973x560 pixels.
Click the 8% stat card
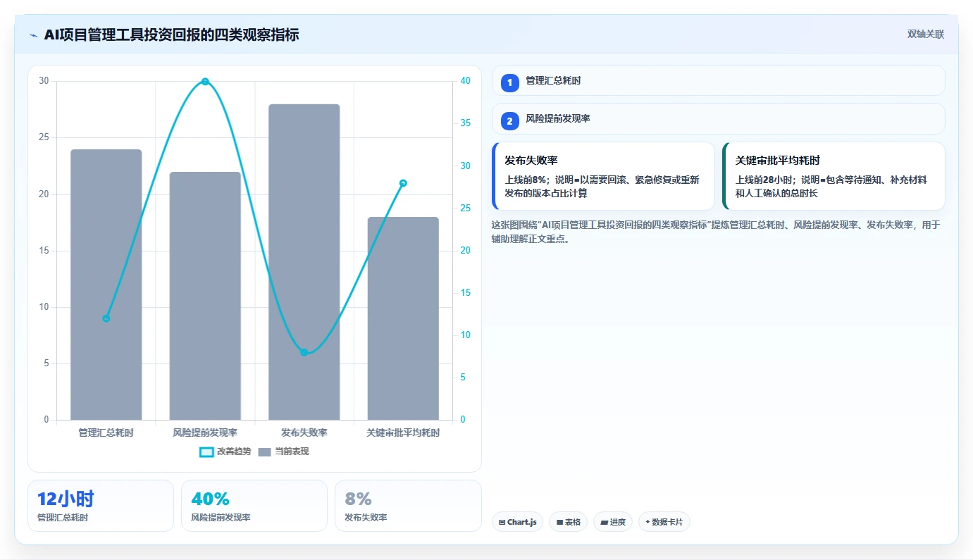[408, 506]
